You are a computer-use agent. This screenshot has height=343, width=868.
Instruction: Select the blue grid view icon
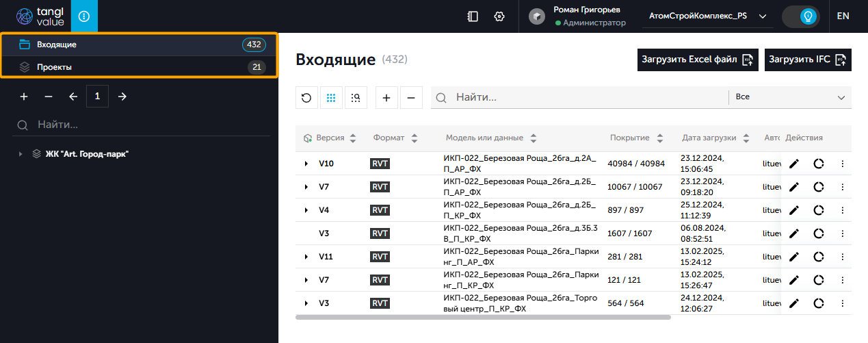coord(331,98)
